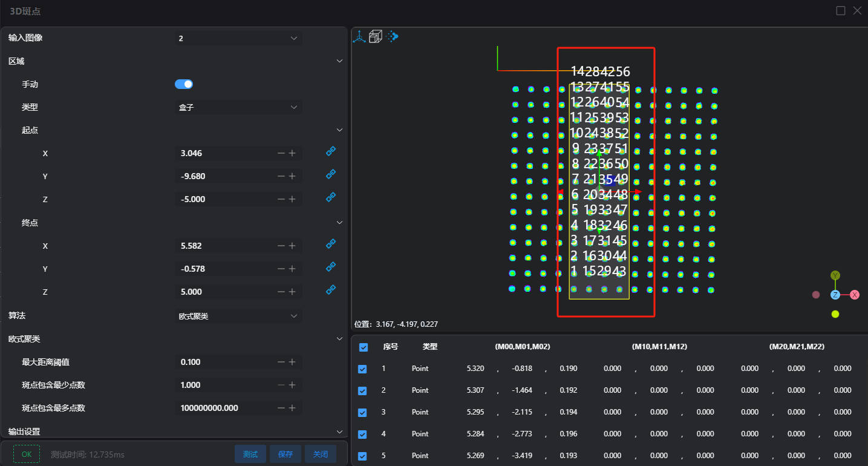This screenshot has height=466, width=868.
Task: Uncheck the row 5 result checkbox
Action: 362,456
